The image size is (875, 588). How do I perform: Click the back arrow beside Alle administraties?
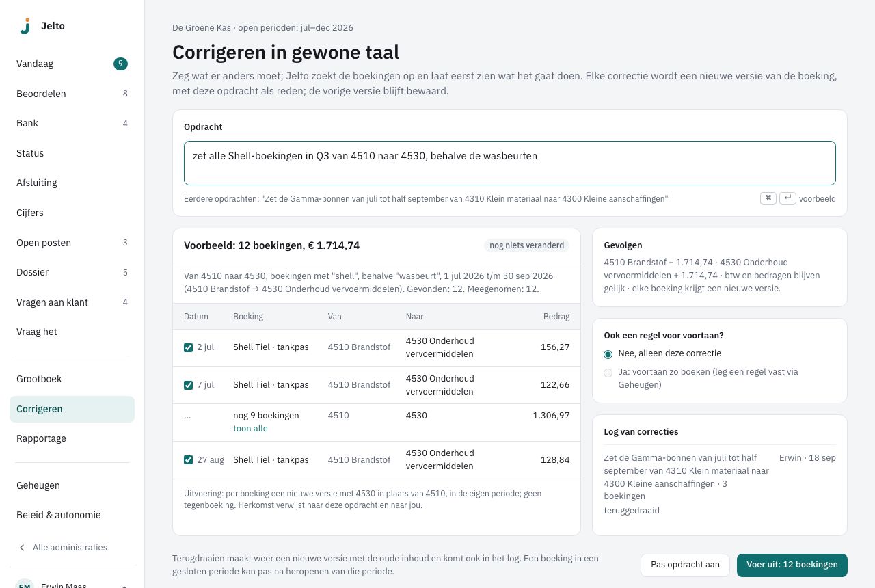pyautogui.click(x=22, y=548)
